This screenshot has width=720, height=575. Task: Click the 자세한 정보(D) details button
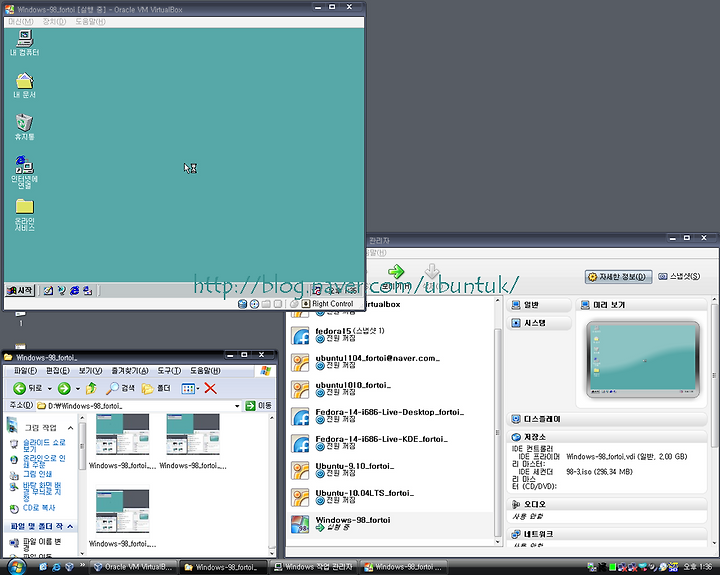[618, 276]
